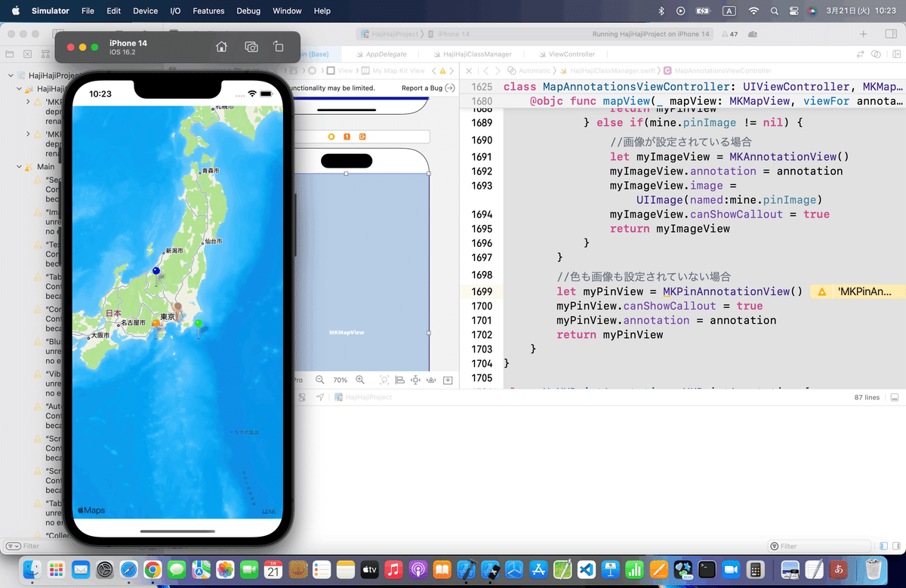Open the I/O menu
The height and width of the screenshot is (588, 906).
coord(175,11)
